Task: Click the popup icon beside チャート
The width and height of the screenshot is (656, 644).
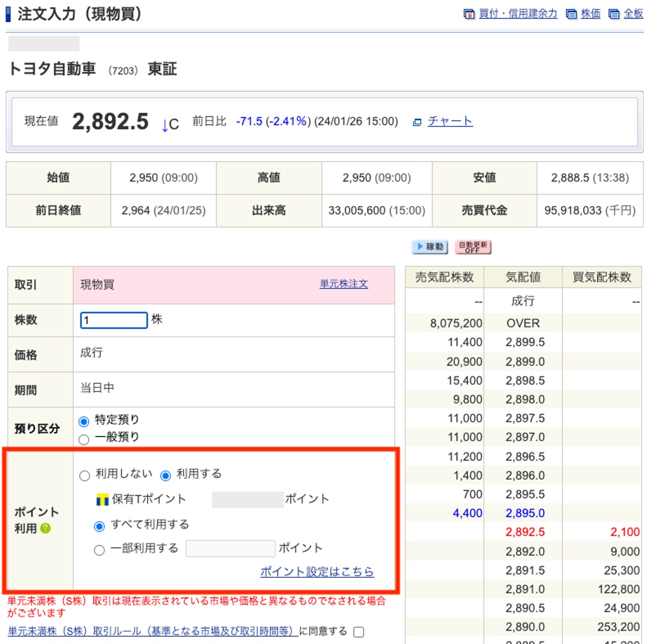Action: point(417,122)
